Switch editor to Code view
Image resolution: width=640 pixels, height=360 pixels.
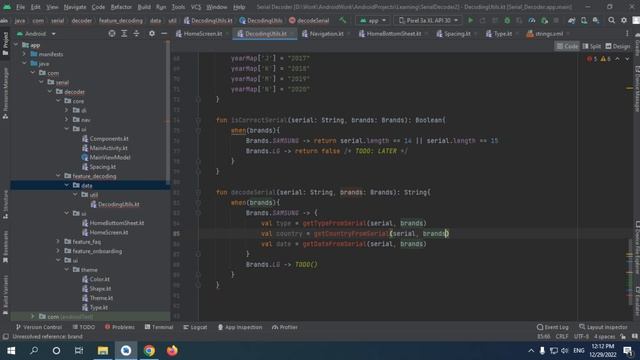tap(567, 47)
